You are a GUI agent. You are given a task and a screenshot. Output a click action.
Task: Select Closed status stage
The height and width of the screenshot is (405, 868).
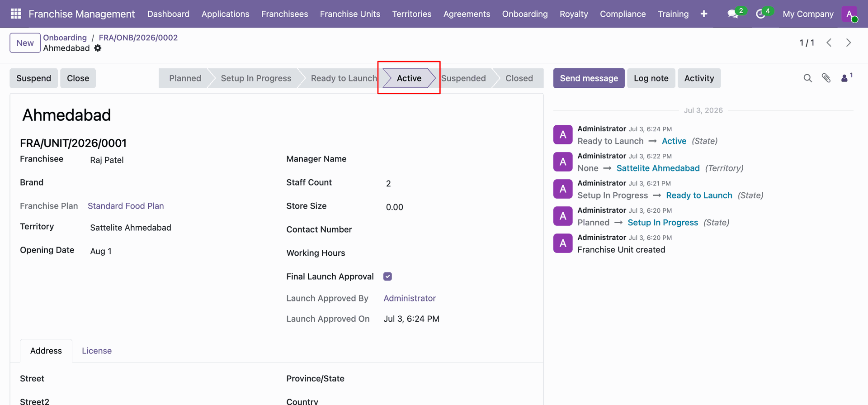coord(519,78)
